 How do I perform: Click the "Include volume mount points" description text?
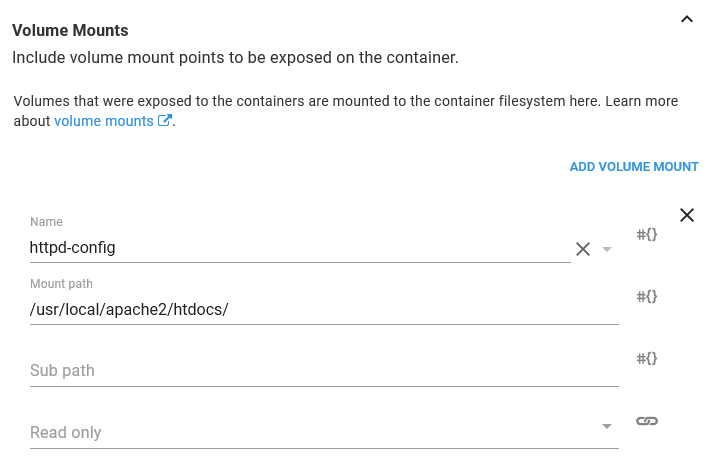[x=235, y=58]
